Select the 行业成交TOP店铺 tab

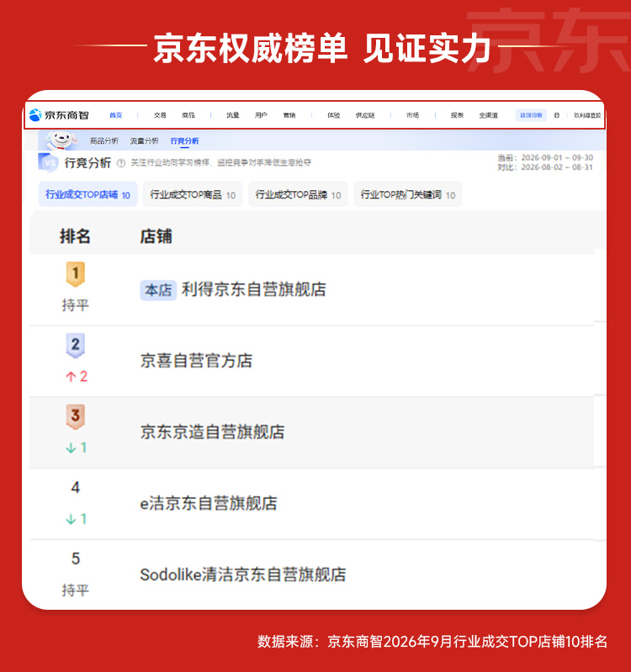tap(87, 194)
